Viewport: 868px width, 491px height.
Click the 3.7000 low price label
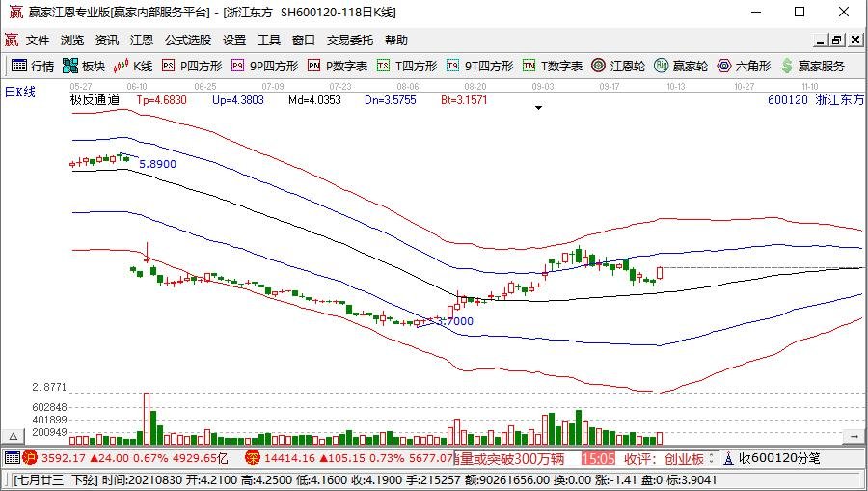(x=454, y=321)
